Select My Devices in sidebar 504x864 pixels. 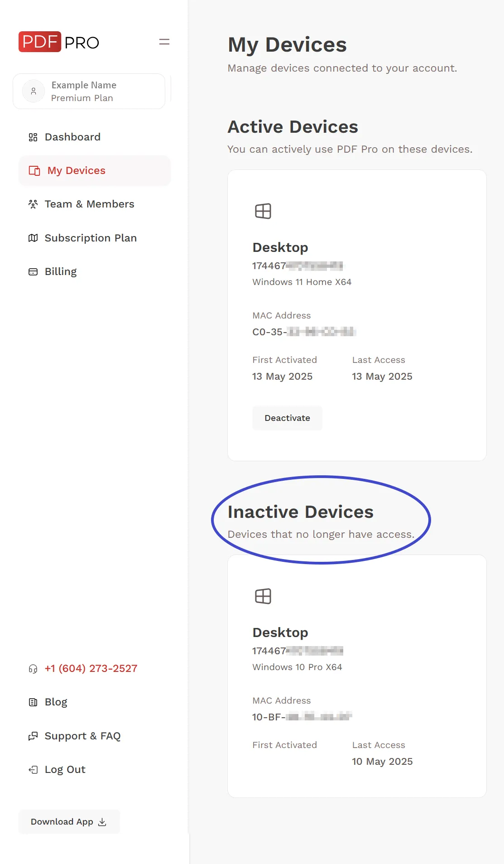pos(95,171)
